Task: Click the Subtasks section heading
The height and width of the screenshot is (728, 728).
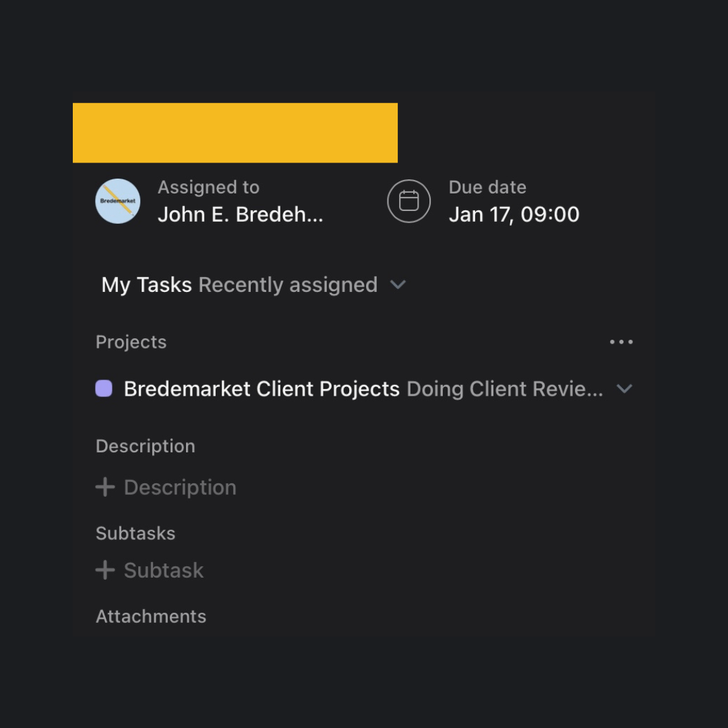Action: tap(135, 533)
